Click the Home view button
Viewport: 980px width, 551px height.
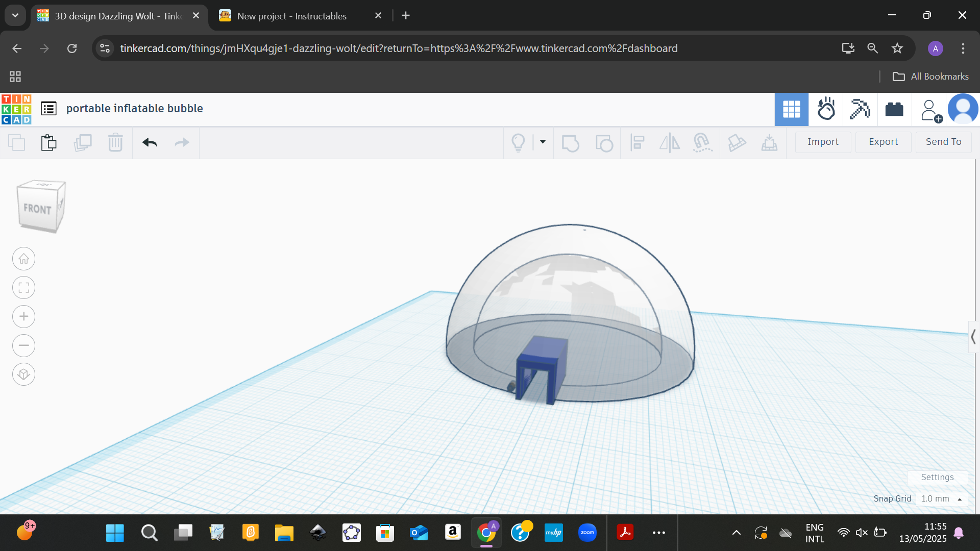(x=23, y=259)
